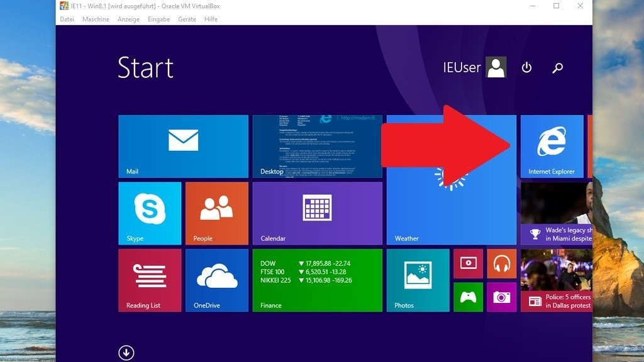Open the People tile

pyautogui.click(x=217, y=214)
